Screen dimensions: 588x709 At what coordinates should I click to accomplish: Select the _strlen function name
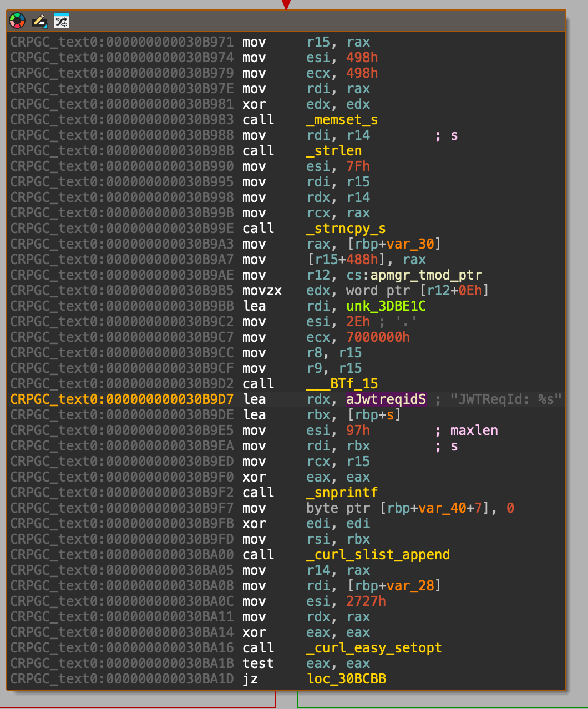pyautogui.click(x=334, y=151)
